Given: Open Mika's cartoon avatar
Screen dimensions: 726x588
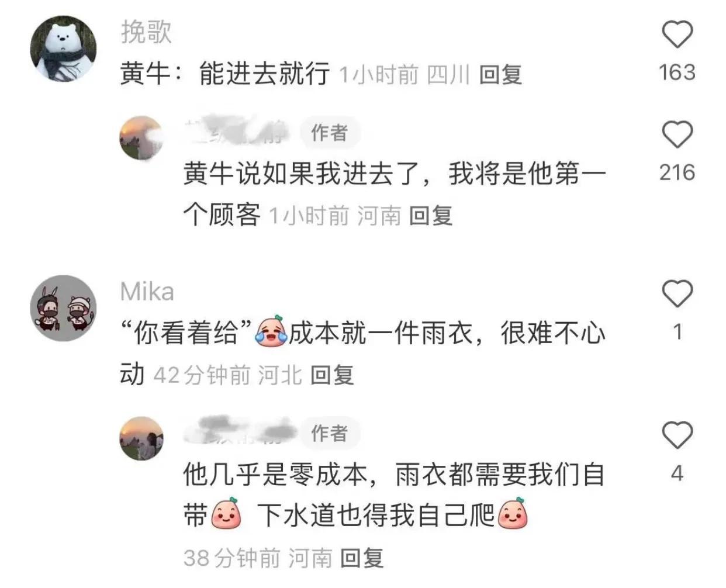Looking at the screenshot, I should [x=63, y=308].
